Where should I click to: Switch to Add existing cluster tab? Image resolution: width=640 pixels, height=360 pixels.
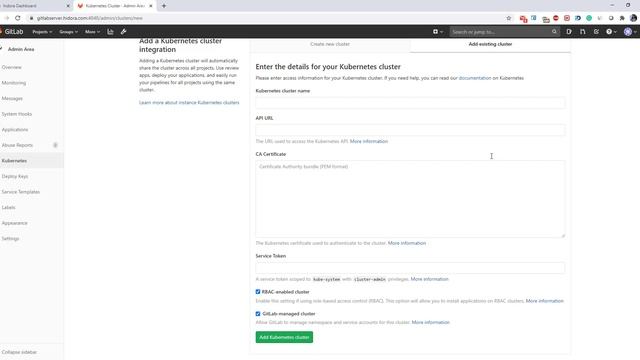[x=490, y=44]
